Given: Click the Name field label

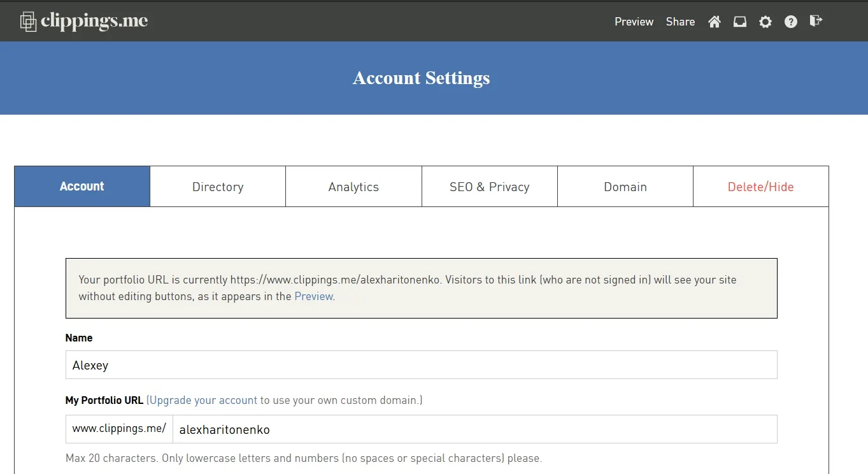Looking at the screenshot, I should [x=79, y=338].
